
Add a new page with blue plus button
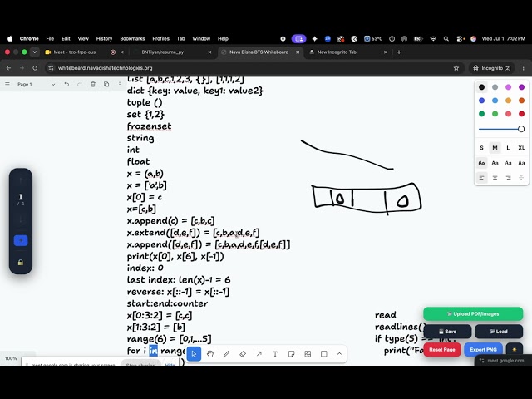tap(21, 240)
